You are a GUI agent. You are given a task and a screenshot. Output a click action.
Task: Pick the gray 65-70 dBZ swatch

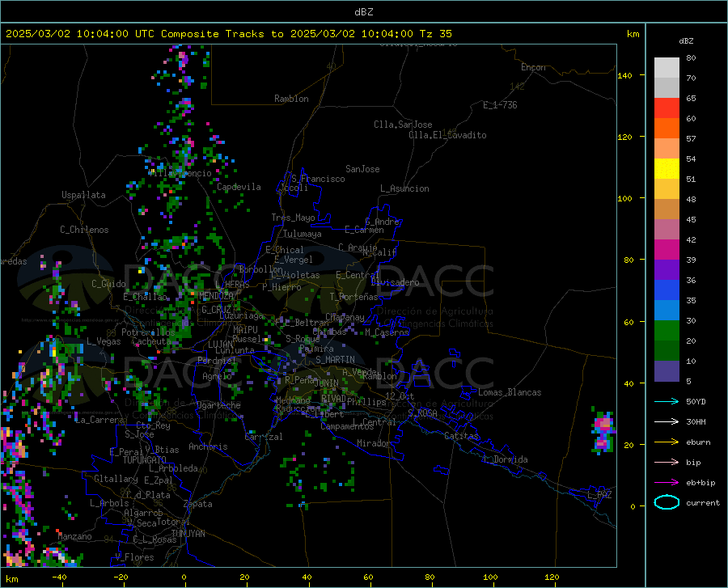(667, 88)
